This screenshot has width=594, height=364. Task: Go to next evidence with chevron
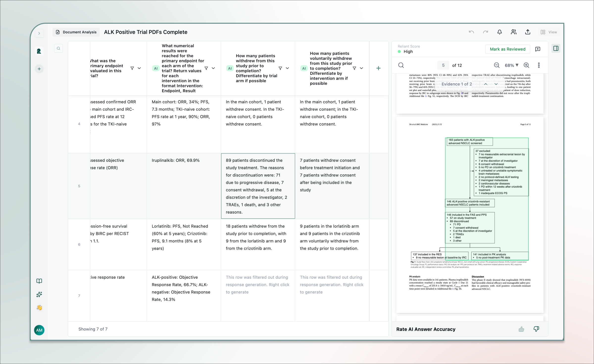coord(496,84)
